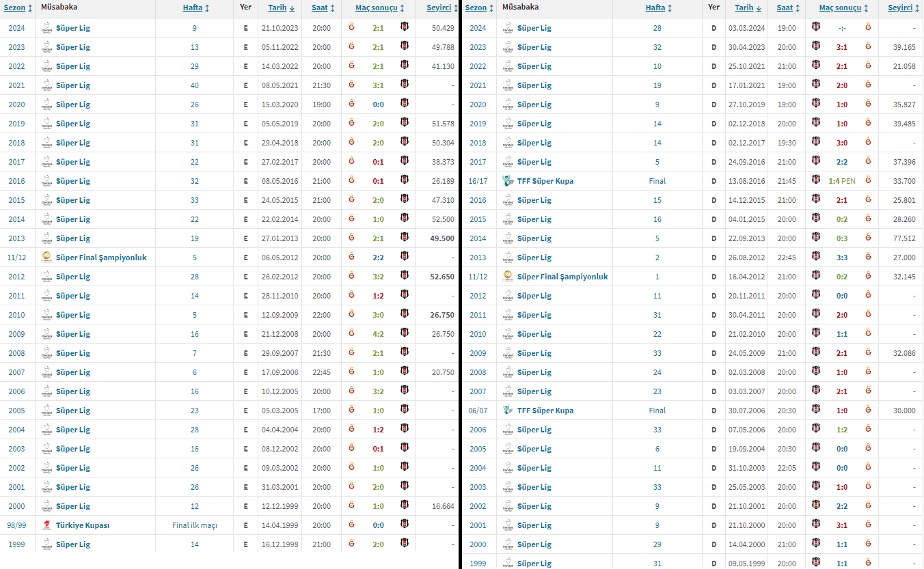
Task: Click Süper Lig logo in the 17.01.2021 row
Action: pos(508,85)
